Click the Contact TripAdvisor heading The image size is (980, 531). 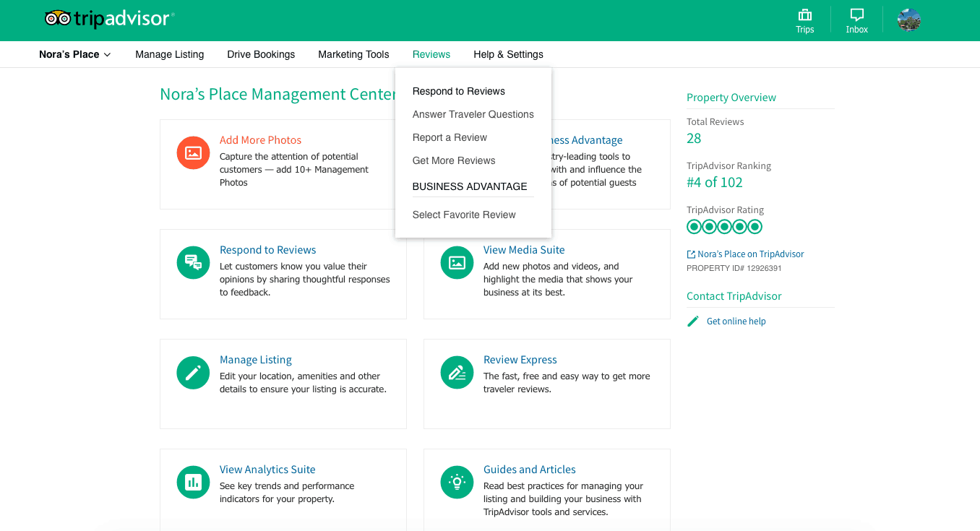pyautogui.click(x=734, y=296)
